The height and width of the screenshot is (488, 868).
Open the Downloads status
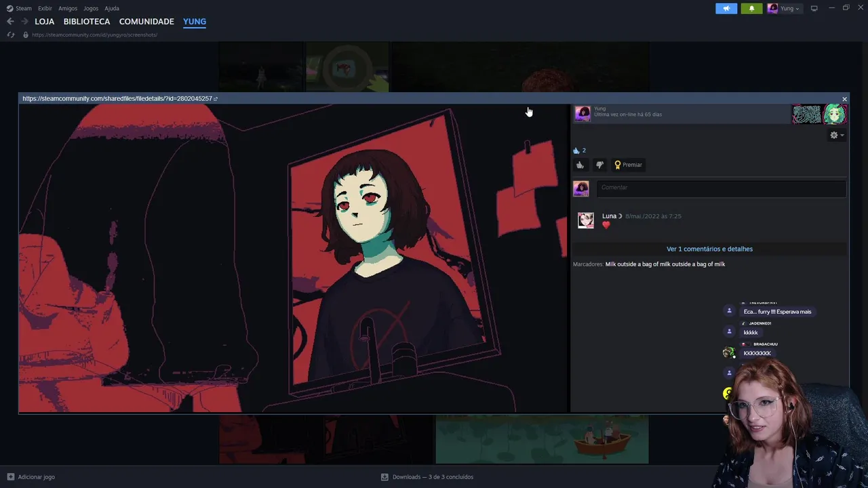[427, 477]
